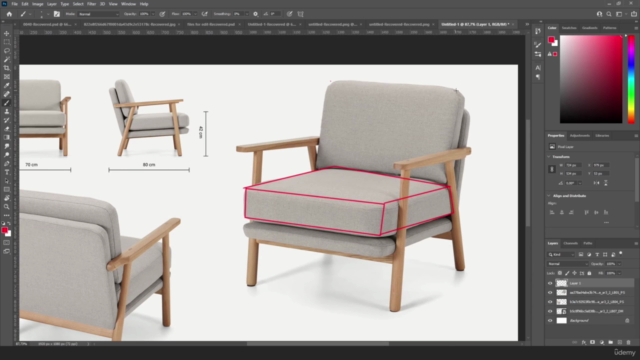The image size is (640, 360).
Task: Select the Lasso tool
Action: pos(7,51)
